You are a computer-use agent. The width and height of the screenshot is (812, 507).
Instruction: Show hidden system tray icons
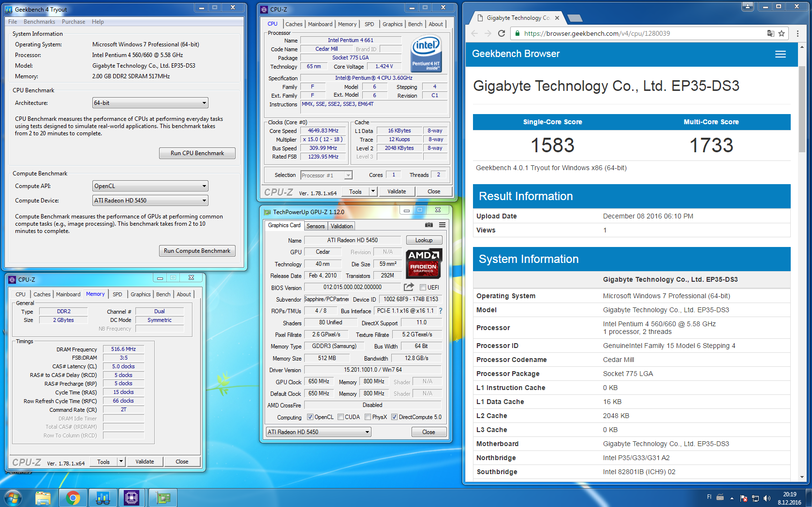732,498
